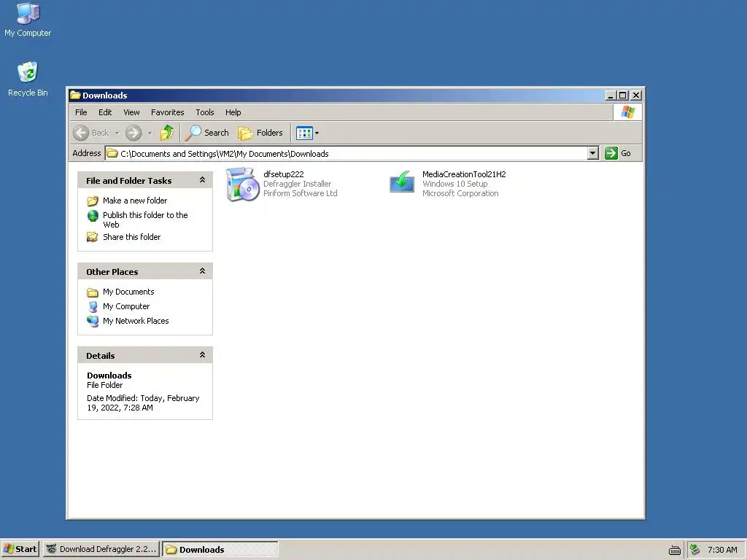Minimize the Downloads window
Viewport: 747px width, 560px height.
click(611, 96)
